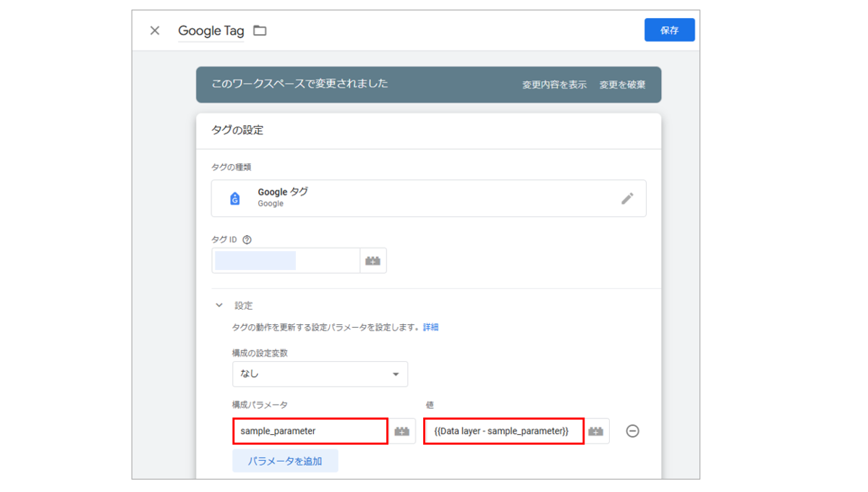Click the sample_parameter 構成パラメータ field

tap(310, 430)
